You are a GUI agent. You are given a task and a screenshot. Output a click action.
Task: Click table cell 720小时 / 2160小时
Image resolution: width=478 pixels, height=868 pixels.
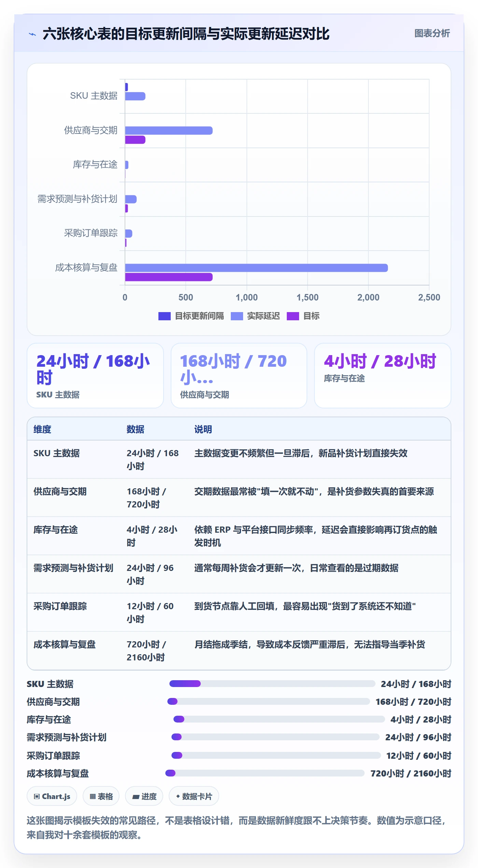coord(146,651)
